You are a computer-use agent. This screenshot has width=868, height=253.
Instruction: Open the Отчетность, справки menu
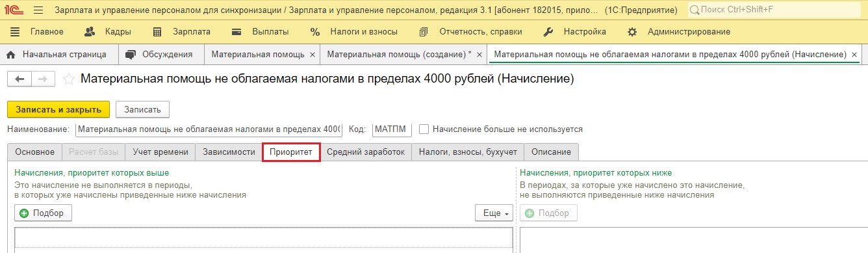[x=470, y=31]
